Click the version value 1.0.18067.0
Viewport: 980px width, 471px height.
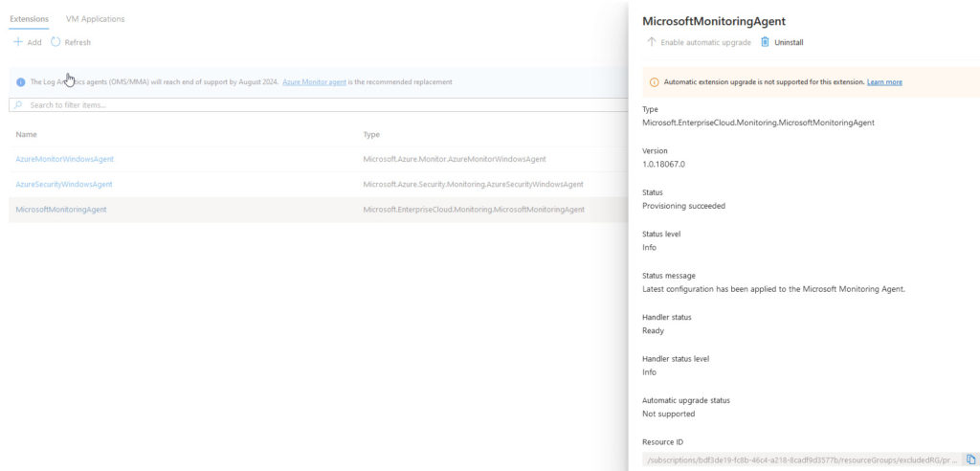(x=664, y=164)
